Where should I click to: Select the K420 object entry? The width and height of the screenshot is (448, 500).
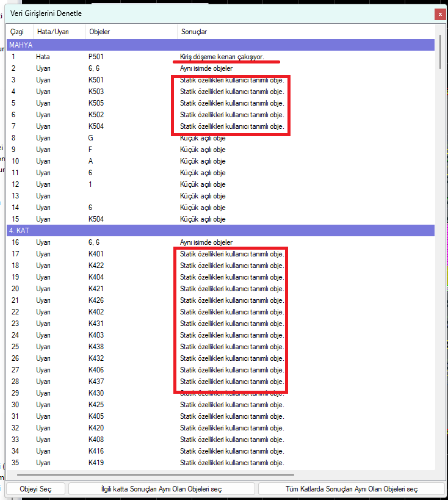coord(96,428)
